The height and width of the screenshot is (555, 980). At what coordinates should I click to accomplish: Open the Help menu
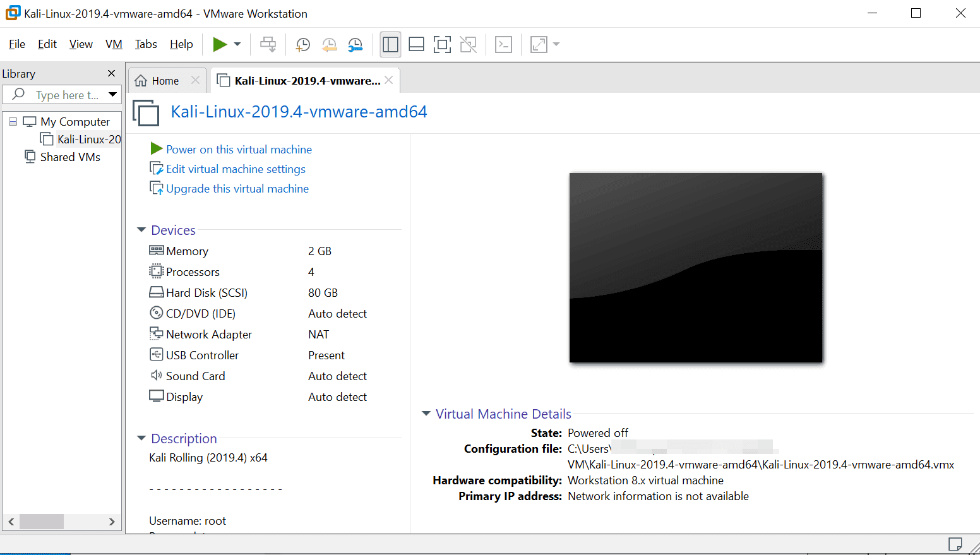coord(181,44)
